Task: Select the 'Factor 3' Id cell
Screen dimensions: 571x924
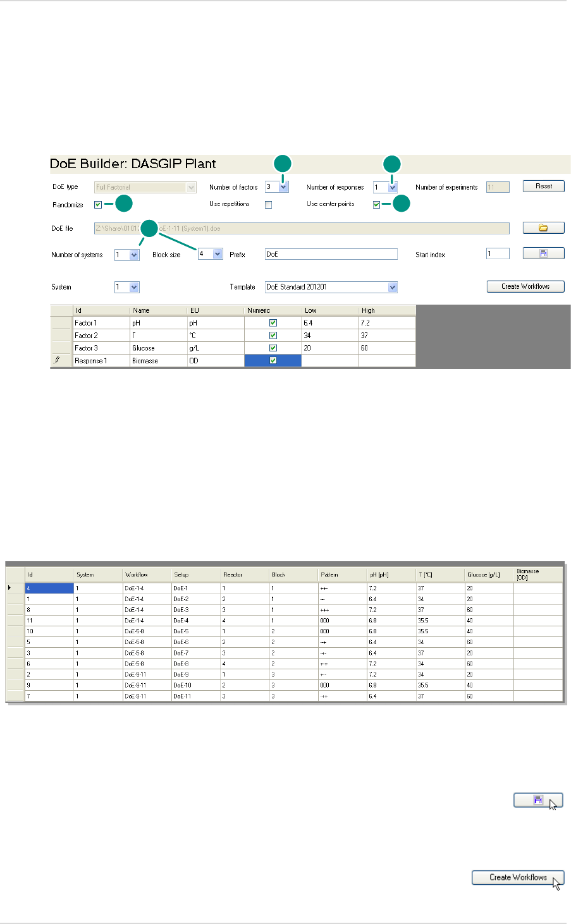Action: [x=101, y=348]
